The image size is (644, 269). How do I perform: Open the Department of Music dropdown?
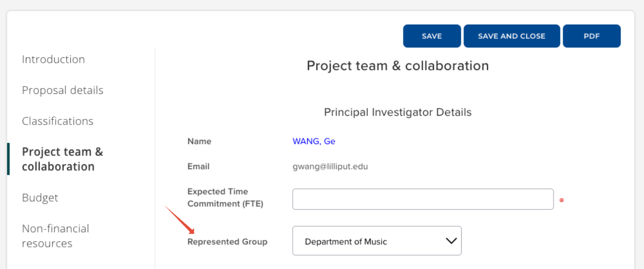coord(376,241)
